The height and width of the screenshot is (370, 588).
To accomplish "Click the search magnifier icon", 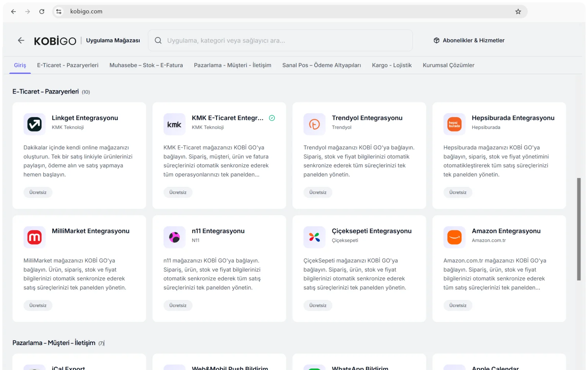I will (x=158, y=40).
